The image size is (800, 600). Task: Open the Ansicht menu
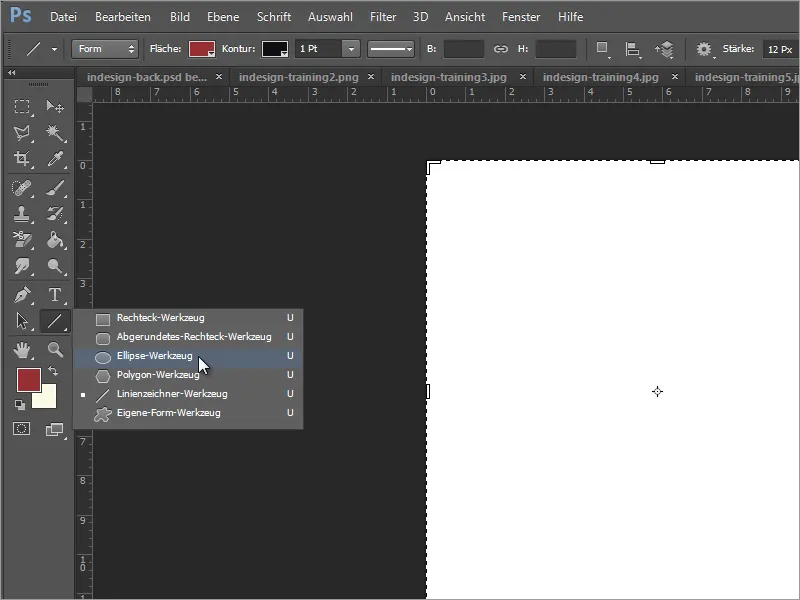pyautogui.click(x=465, y=17)
